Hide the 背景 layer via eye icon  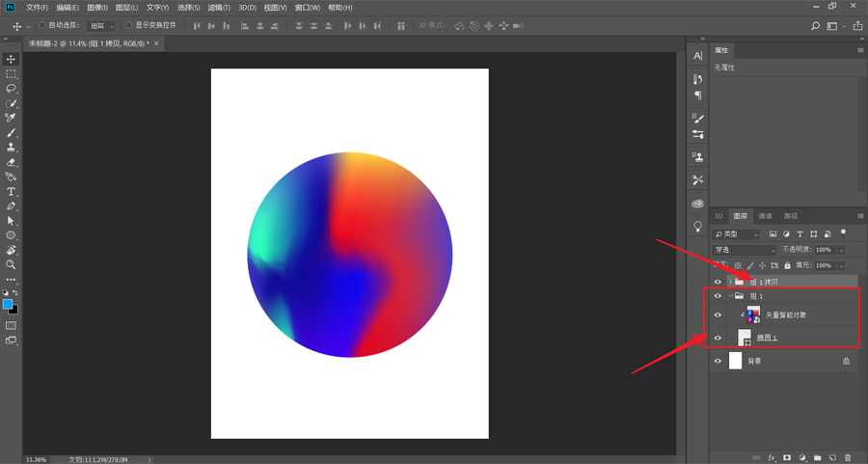coord(718,361)
